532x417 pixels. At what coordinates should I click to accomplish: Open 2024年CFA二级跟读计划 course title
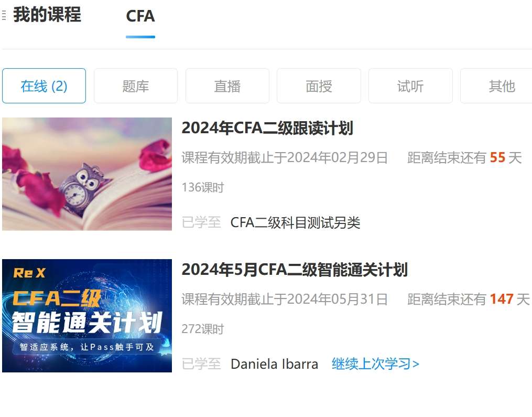[267, 129]
